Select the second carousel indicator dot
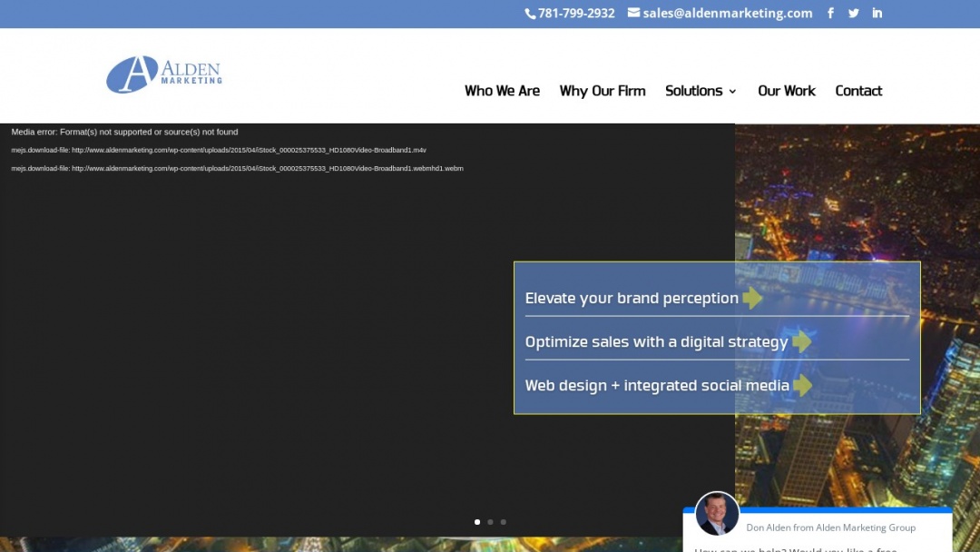The image size is (980, 552). click(490, 521)
